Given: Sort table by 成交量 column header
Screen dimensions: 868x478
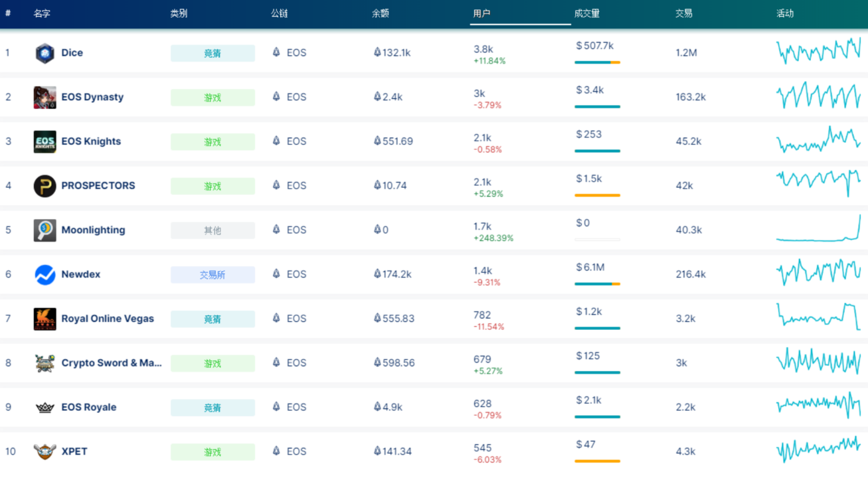Looking at the screenshot, I should (x=587, y=13).
